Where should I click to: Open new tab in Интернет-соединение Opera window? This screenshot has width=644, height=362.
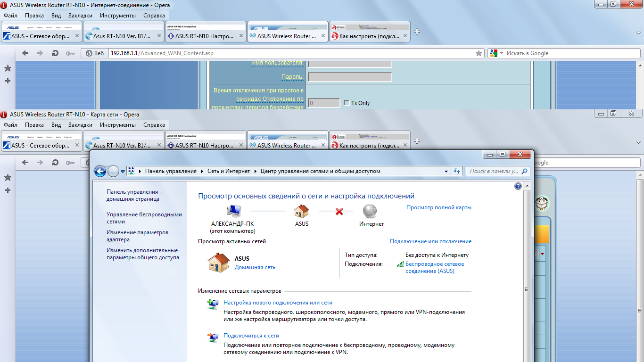(417, 32)
